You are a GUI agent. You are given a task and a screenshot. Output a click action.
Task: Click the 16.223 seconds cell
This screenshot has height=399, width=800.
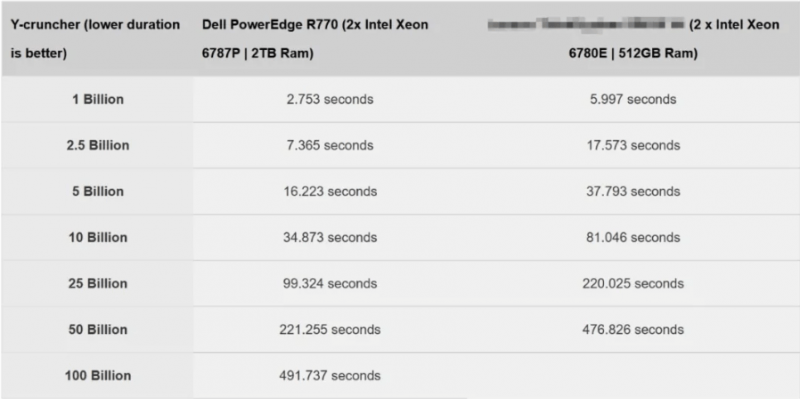point(330,191)
